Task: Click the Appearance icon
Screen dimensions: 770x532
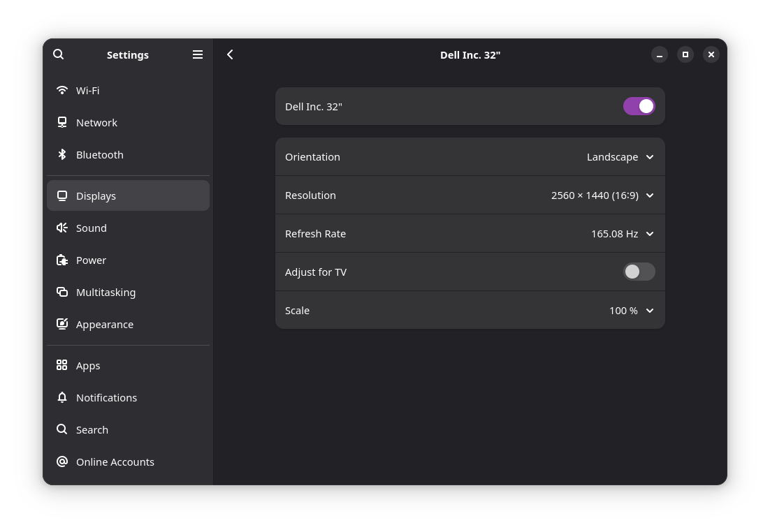Action: (62, 324)
